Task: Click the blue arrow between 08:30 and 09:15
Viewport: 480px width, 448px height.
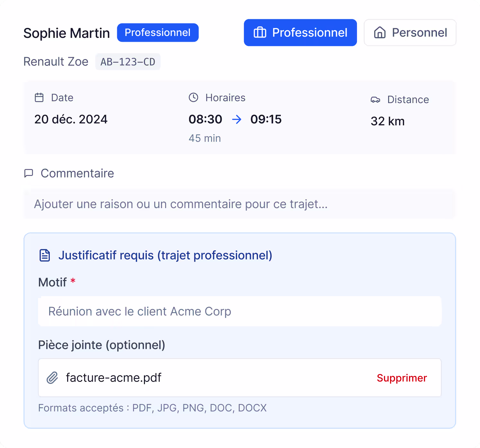Action: (x=237, y=119)
